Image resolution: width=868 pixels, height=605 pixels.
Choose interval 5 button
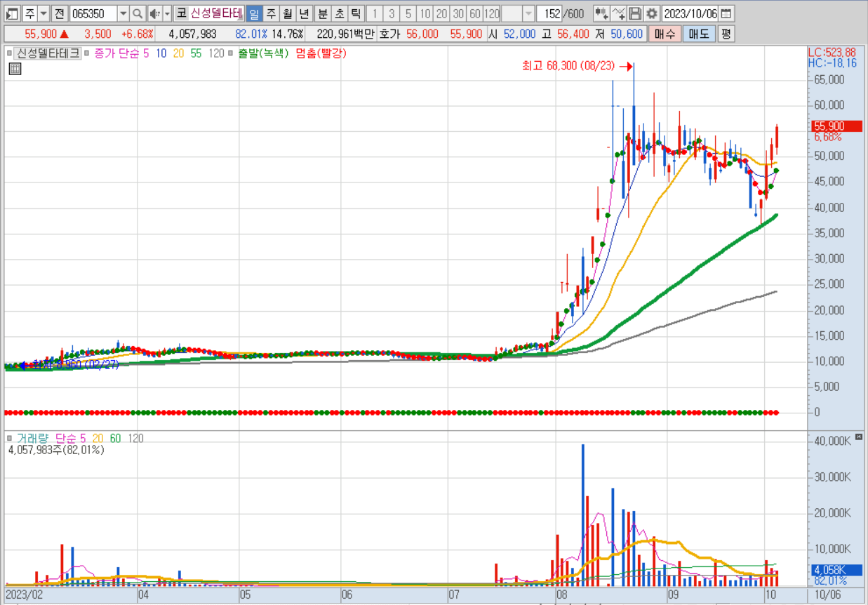pos(408,13)
